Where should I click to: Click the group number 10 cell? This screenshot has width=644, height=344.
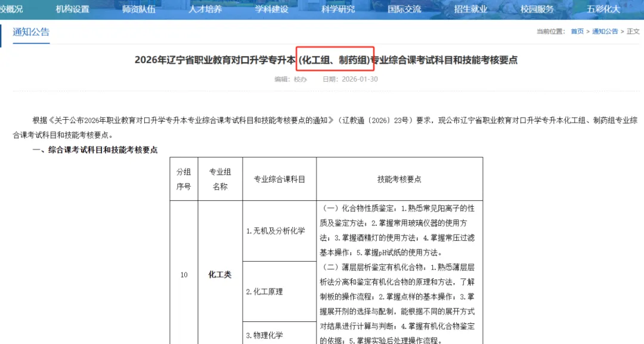tap(184, 275)
